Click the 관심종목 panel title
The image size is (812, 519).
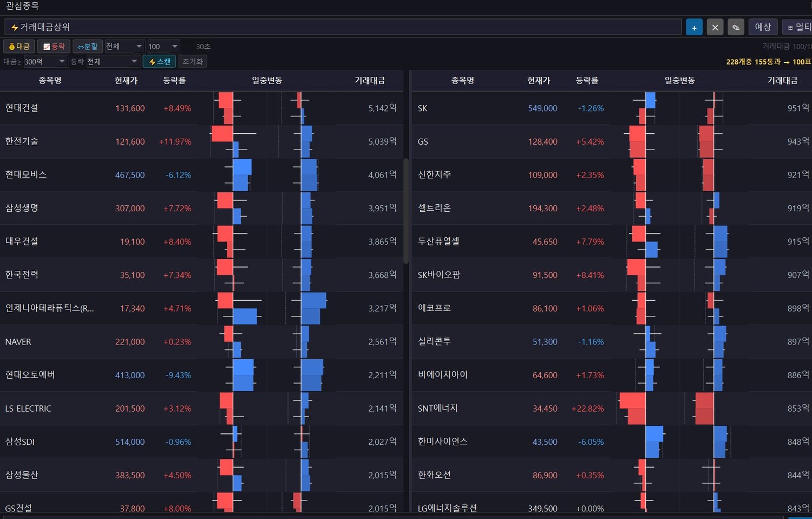coord(22,6)
